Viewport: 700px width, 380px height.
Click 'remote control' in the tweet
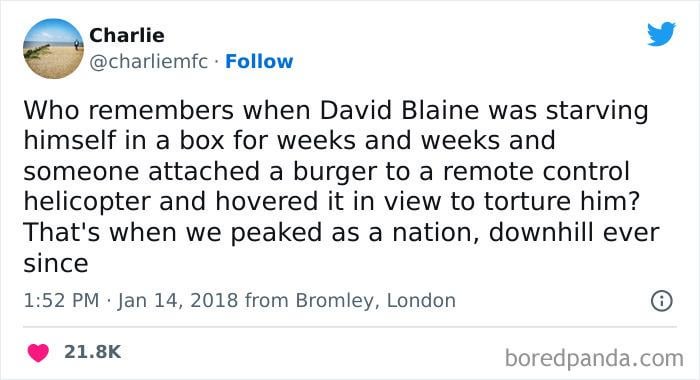click(536, 171)
